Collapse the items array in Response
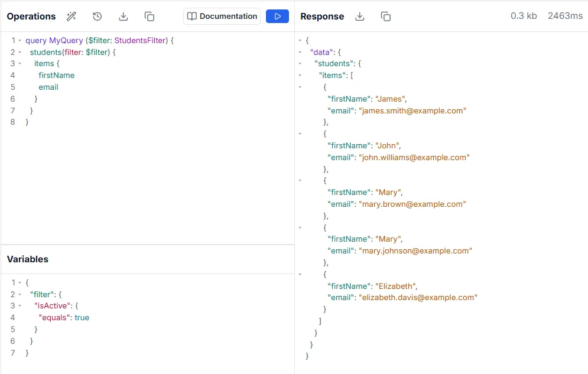 click(300, 76)
